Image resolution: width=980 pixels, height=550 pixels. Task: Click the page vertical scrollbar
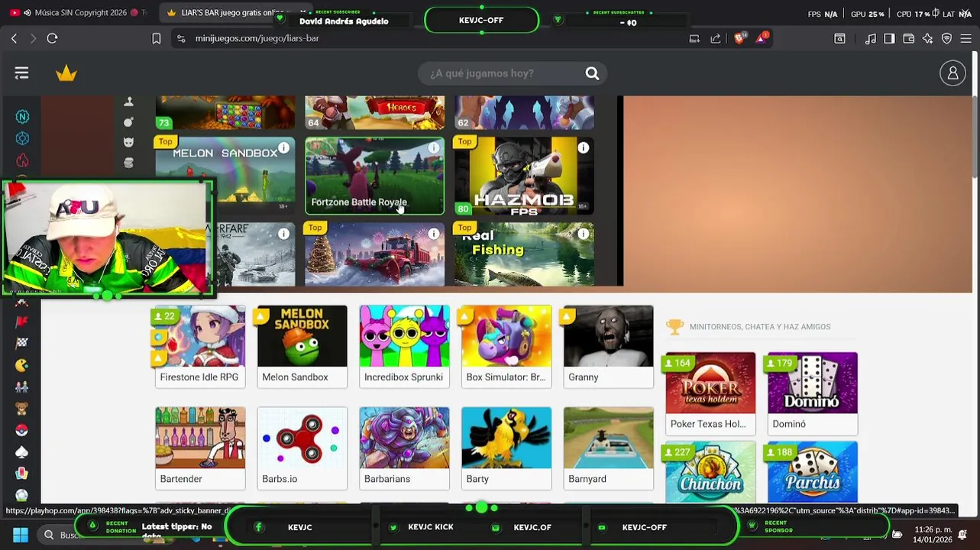coord(976,137)
